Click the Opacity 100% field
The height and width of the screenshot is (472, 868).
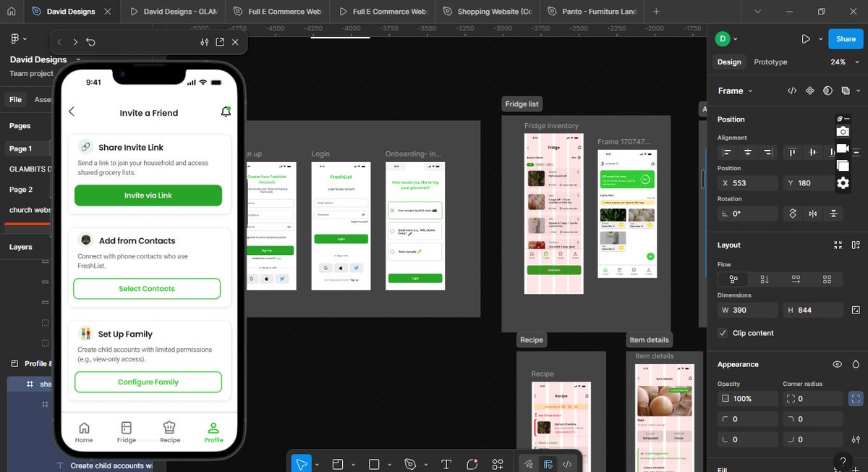point(748,398)
